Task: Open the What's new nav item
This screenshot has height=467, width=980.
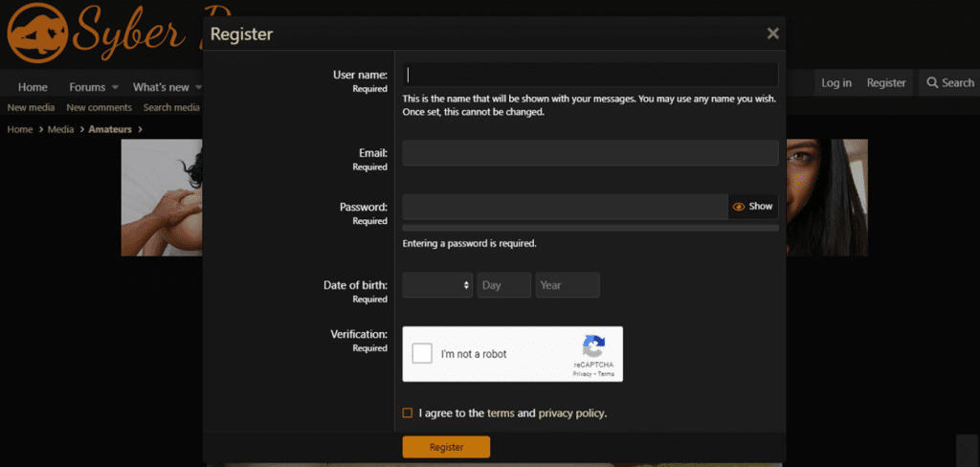Action: [161, 87]
